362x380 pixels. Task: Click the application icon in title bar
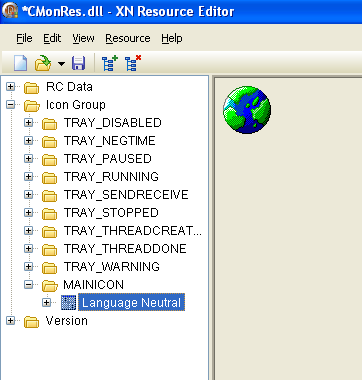point(10,10)
